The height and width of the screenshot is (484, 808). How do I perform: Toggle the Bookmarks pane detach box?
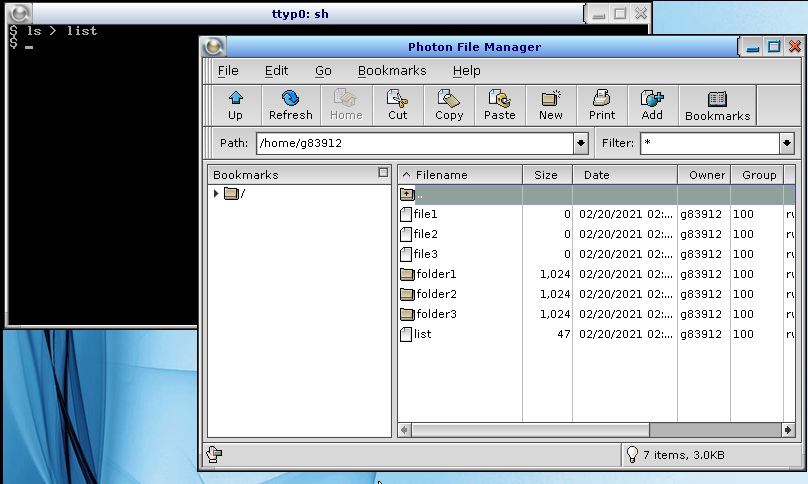pyautogui.click(x=383, y=173)
